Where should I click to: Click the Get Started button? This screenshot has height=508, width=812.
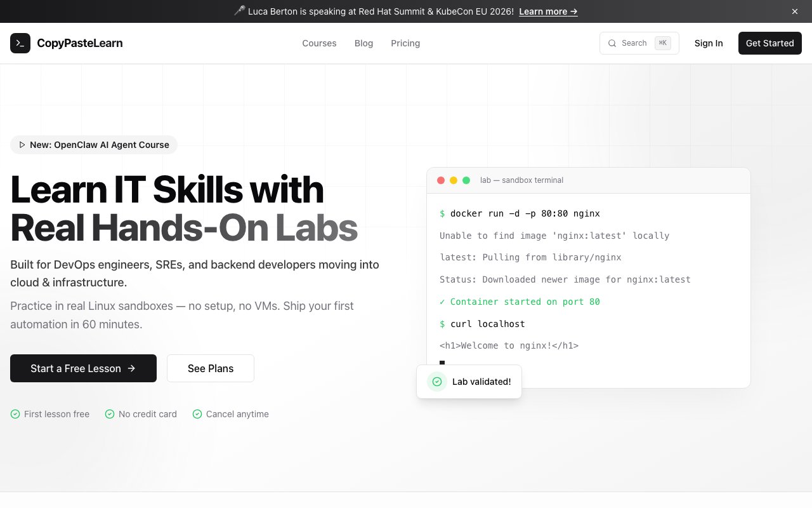tap(769, 43)
